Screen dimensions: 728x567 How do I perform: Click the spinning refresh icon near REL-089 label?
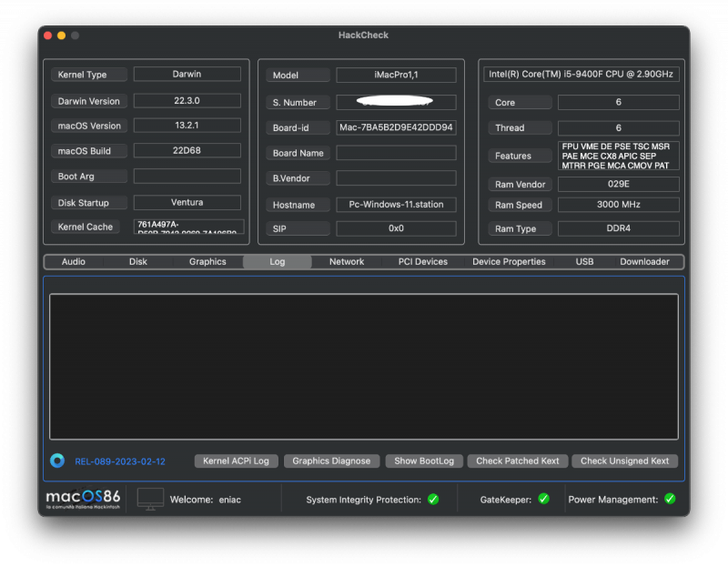(x=56, y=461)
